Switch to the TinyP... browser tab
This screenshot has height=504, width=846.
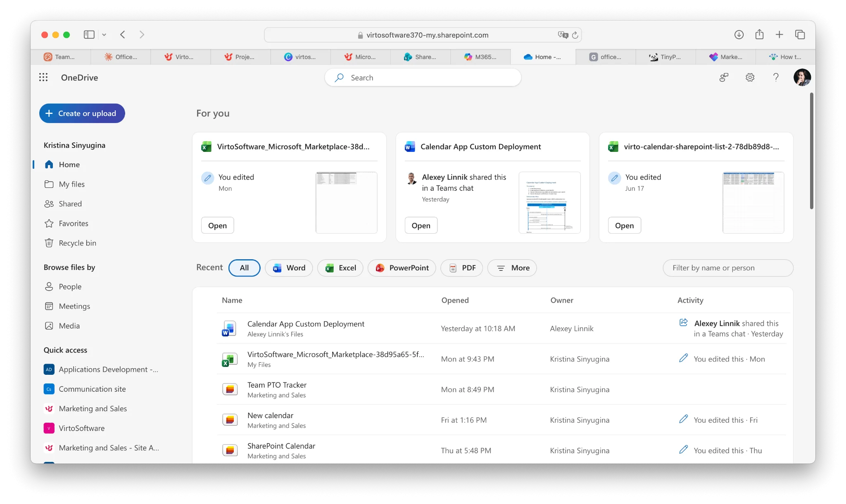tap(665, 57)
